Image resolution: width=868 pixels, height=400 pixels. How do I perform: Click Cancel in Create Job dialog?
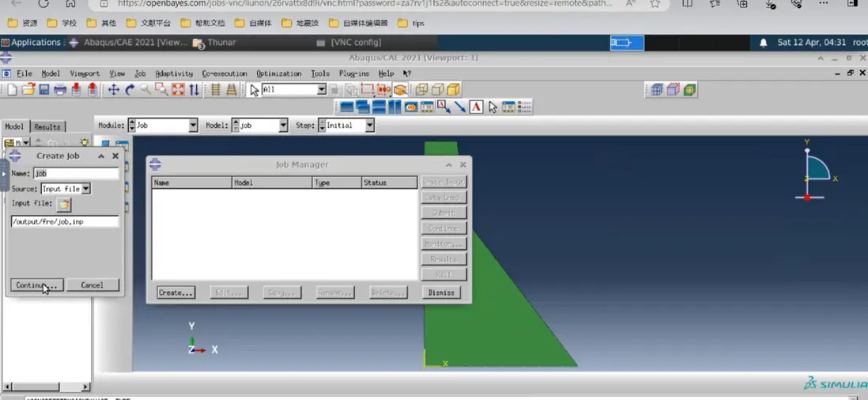coord(92,285)
